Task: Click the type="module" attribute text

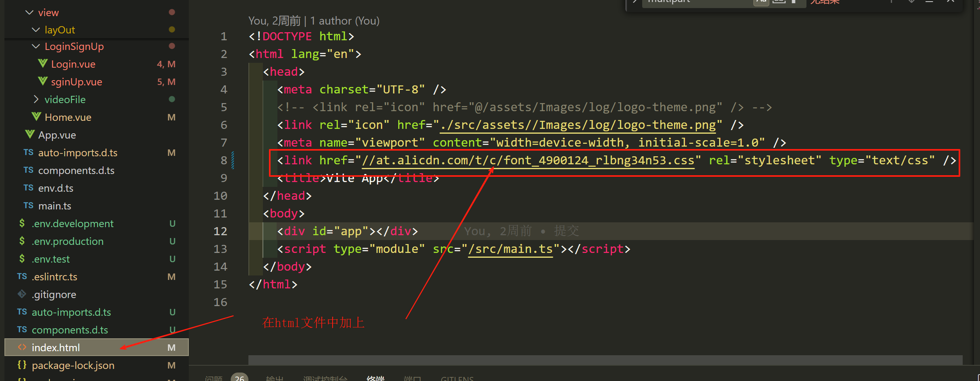Action: coord(379,249)
